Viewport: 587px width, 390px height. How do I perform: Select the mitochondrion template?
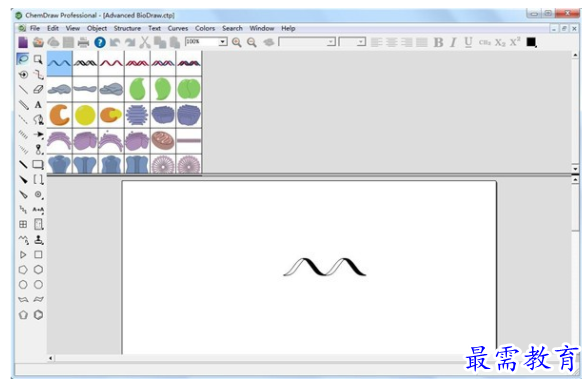tap(163, 140)
